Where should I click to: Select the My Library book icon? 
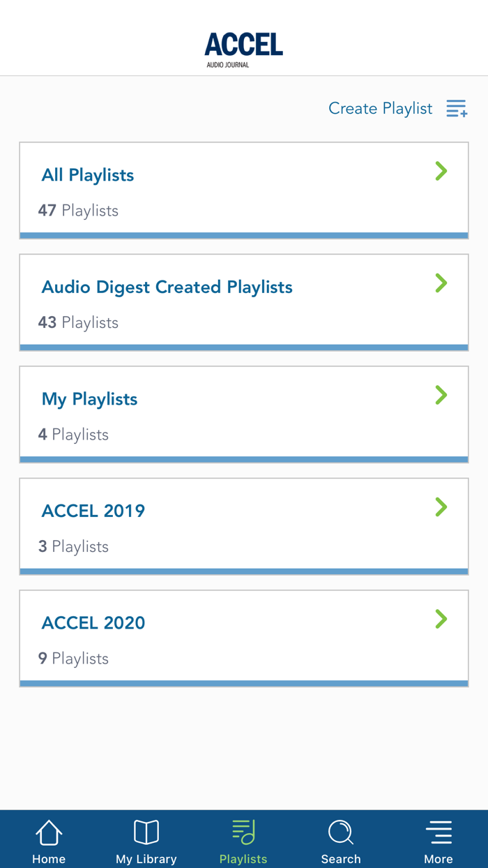[x=146, y=832]
